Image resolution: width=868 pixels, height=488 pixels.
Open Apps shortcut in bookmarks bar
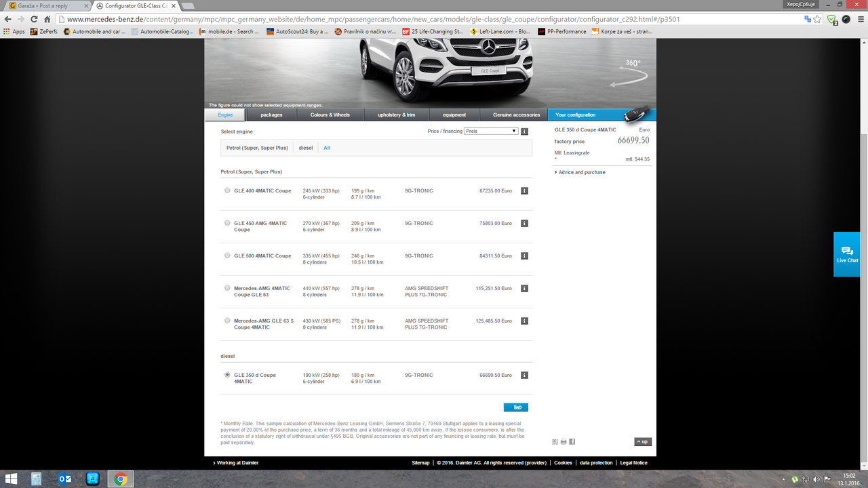coord(14,31)
